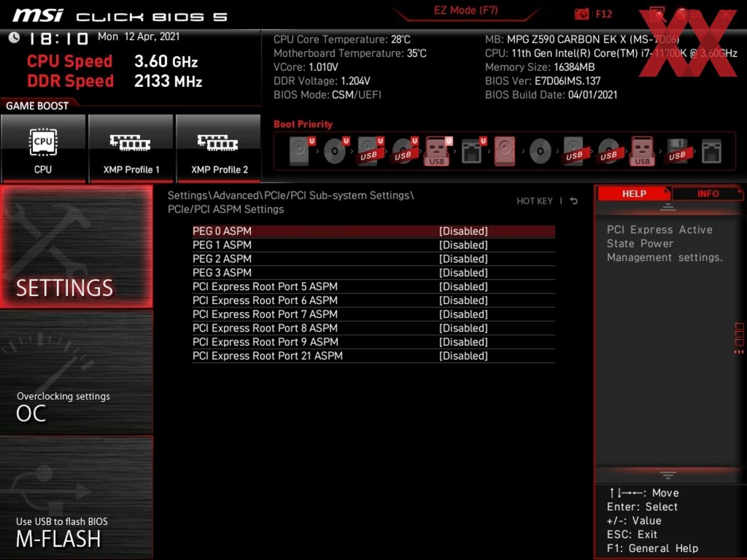
Task: Select the legacy network boot icon at end
Action: tap(711, 151)
